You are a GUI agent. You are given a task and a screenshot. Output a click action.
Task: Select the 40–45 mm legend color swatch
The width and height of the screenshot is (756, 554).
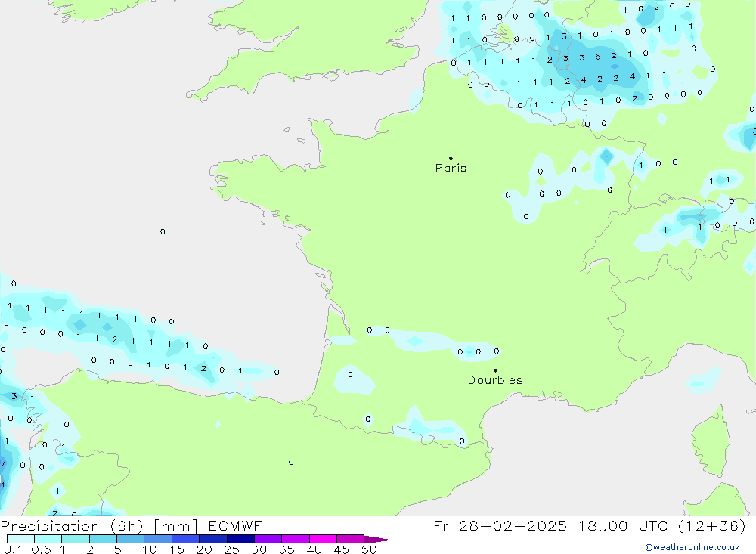point(323,539)
